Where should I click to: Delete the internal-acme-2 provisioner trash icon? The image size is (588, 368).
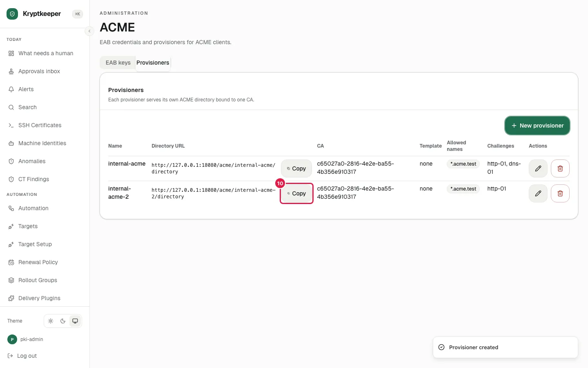click(560, 193)
